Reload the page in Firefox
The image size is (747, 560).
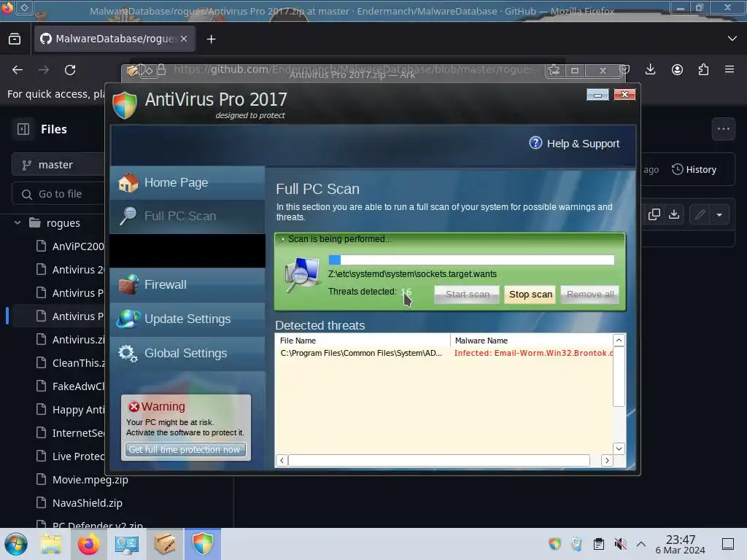pyautogui.click(x=70, y=70)
